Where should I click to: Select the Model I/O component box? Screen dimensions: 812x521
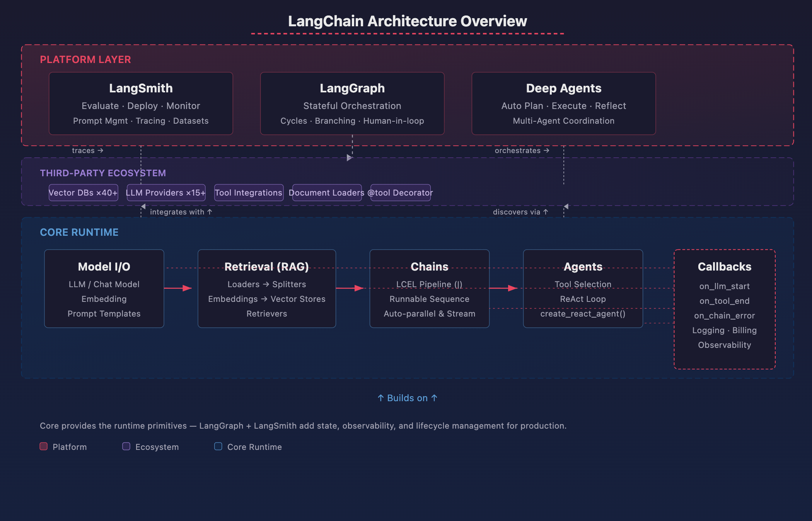click(104, 288)
